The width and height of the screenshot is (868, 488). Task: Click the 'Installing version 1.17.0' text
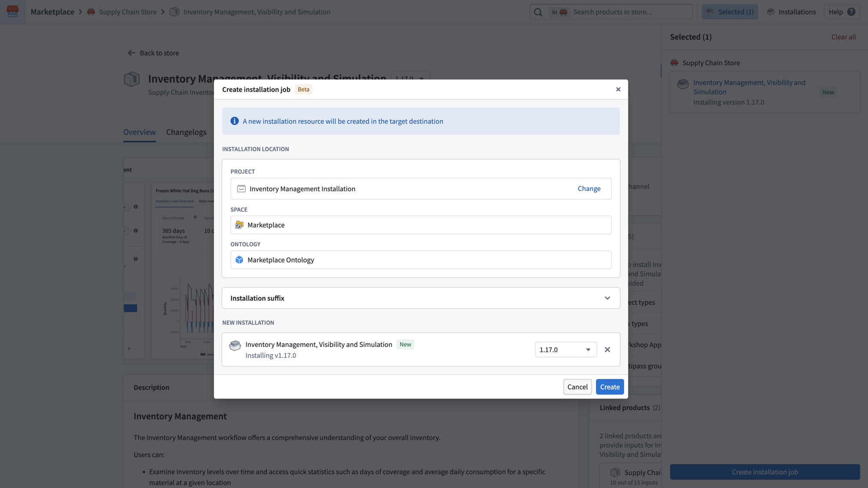tap(729, 102)
